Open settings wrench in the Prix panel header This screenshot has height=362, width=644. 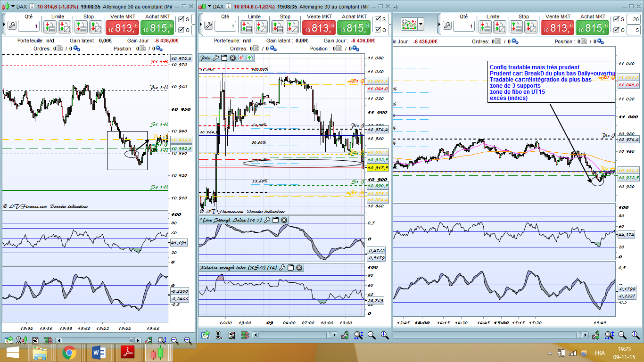pos(216,58)
